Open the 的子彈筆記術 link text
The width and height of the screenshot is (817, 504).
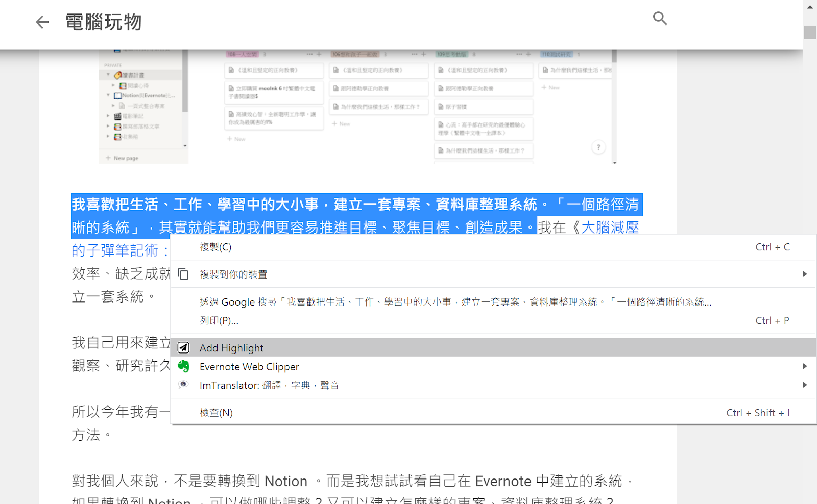click(x=119, y=250)
